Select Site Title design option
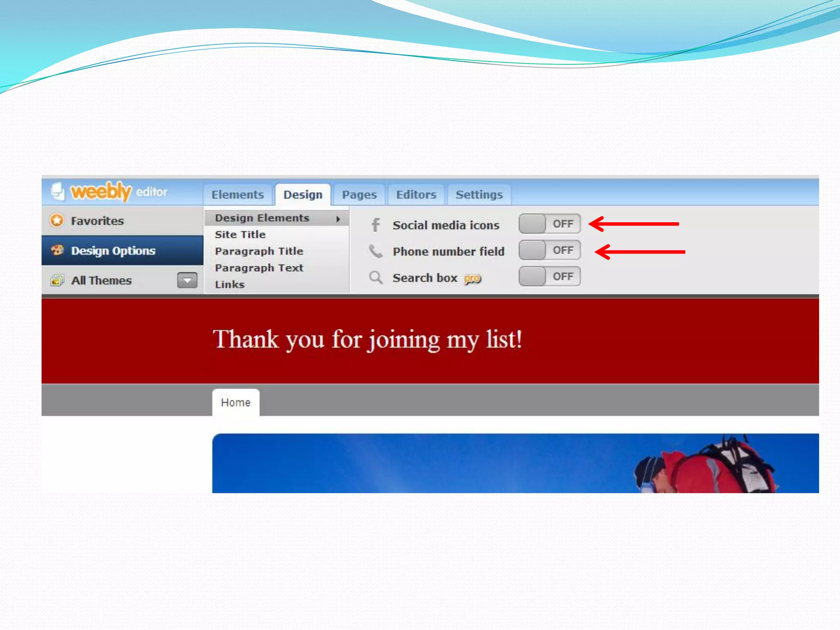The image size is (840, 630). coord(240,235)
